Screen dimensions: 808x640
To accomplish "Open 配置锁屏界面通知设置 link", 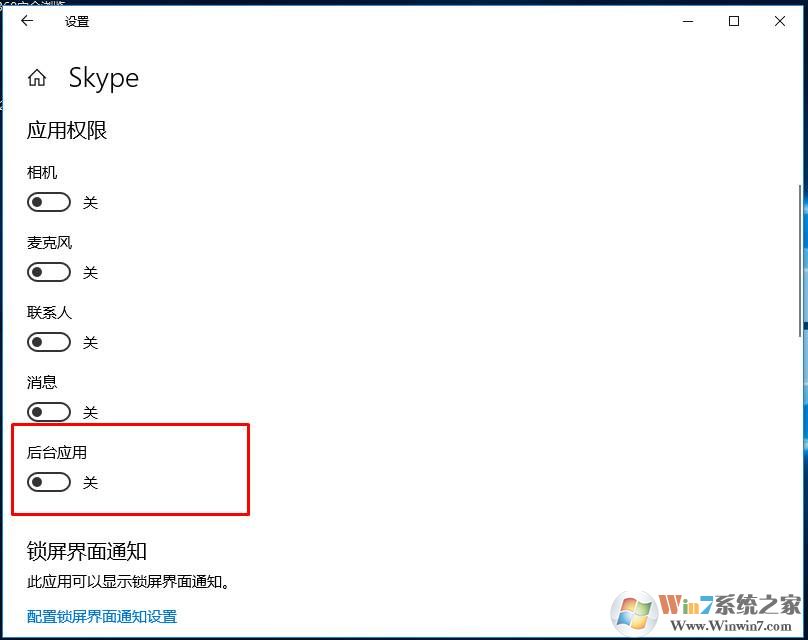I will coord(102,616).
